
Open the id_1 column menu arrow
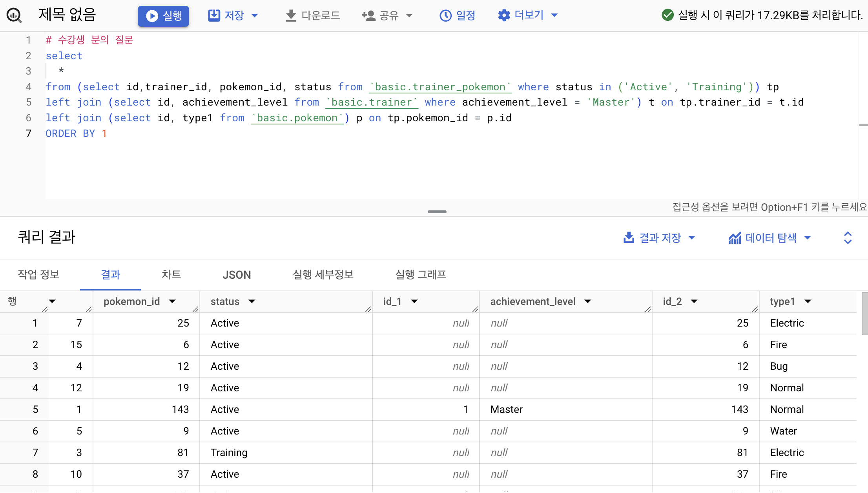[414, 301]
